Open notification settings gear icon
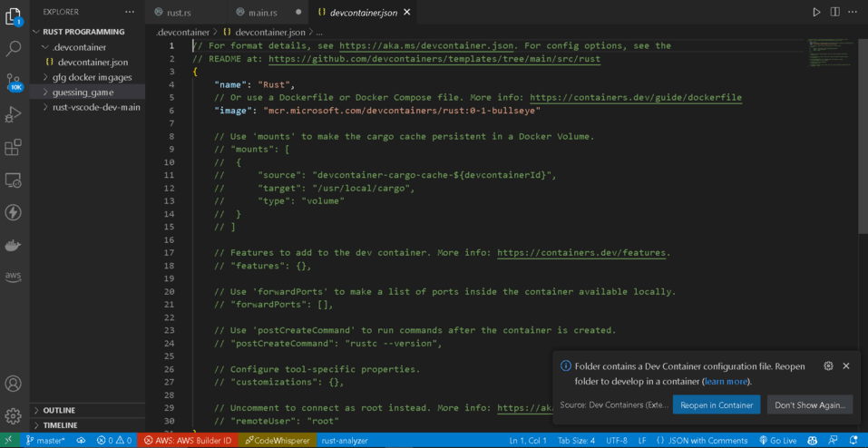Image resolution: width=868 pixels, height=448 pixels. click(x=828, y=366)
